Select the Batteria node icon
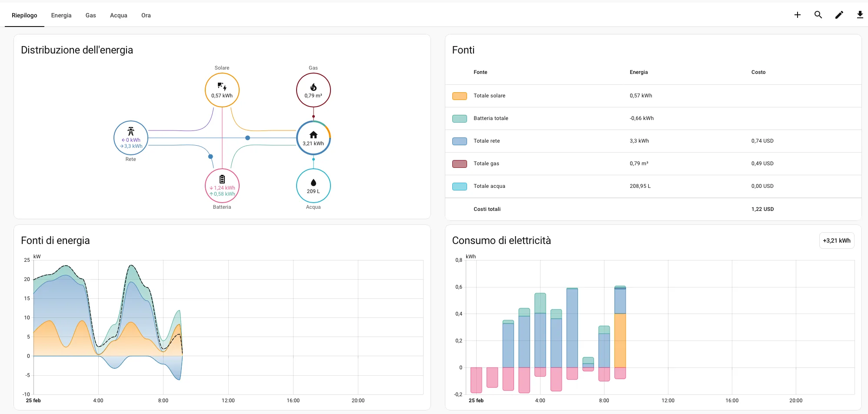 pyautogui.click(x=222, y=185)
